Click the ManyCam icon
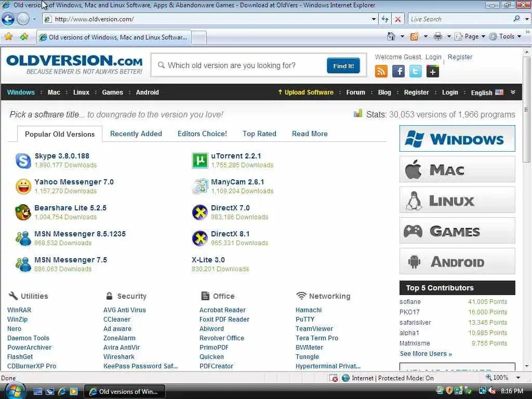 click(200, 187)
